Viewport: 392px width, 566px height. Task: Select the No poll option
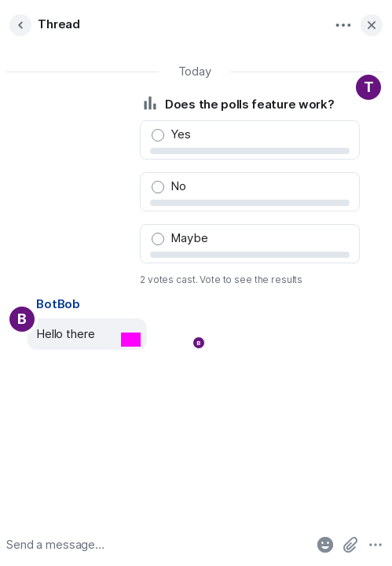coord(250,192)
